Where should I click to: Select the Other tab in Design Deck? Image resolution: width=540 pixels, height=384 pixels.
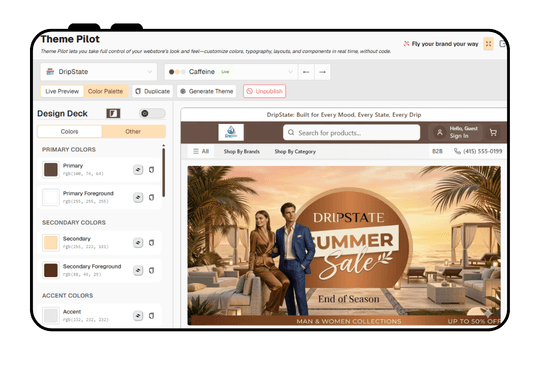(133, 132)
